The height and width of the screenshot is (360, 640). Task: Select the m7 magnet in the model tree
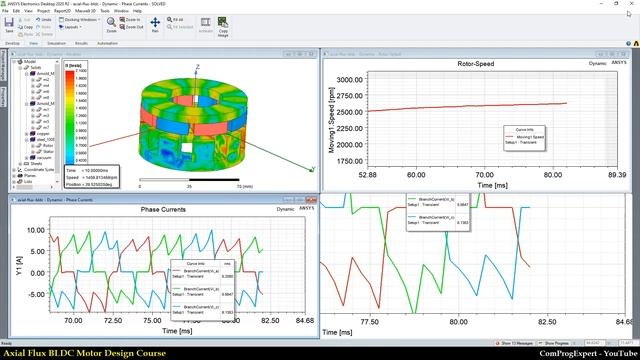click(46, 127)
